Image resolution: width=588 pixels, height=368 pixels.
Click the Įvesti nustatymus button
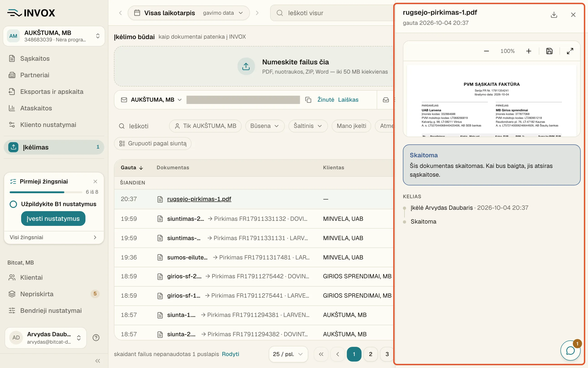53,218
